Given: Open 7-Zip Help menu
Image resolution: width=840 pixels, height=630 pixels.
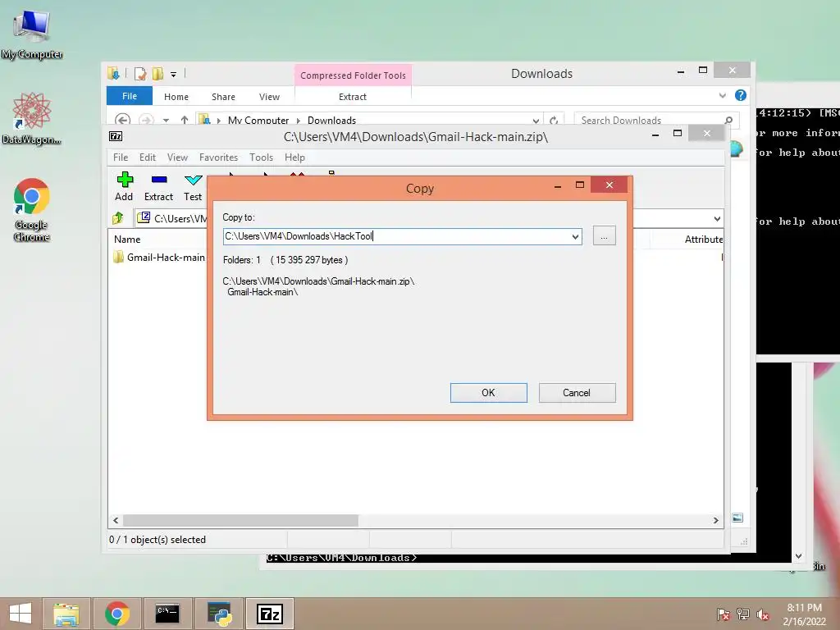Looking at the screenshot, I should [x=294, y=157].
